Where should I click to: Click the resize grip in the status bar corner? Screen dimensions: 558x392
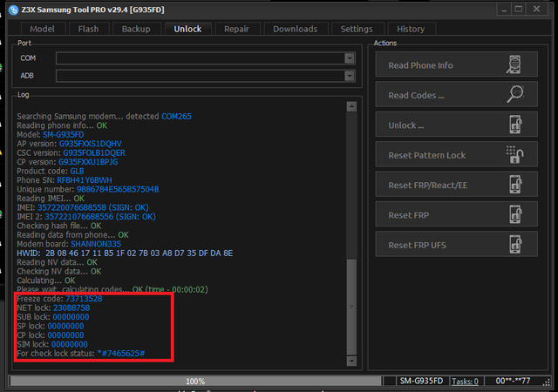click(546, 382)
